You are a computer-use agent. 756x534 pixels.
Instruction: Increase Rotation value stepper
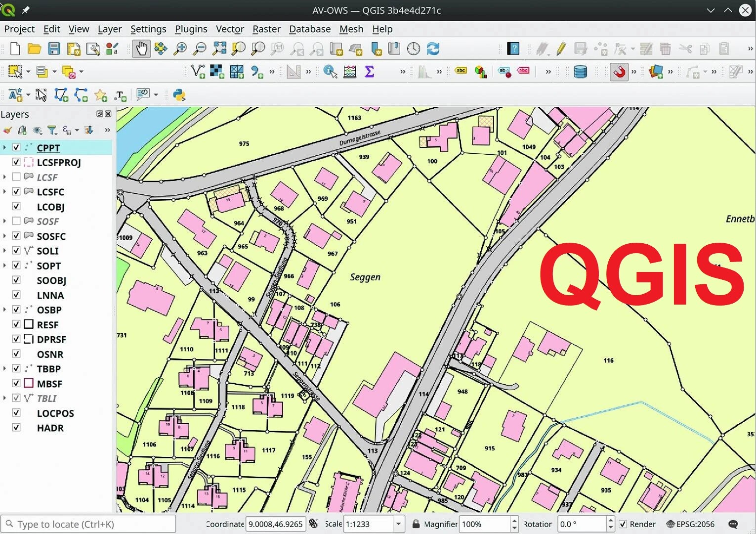click(611, 520)
